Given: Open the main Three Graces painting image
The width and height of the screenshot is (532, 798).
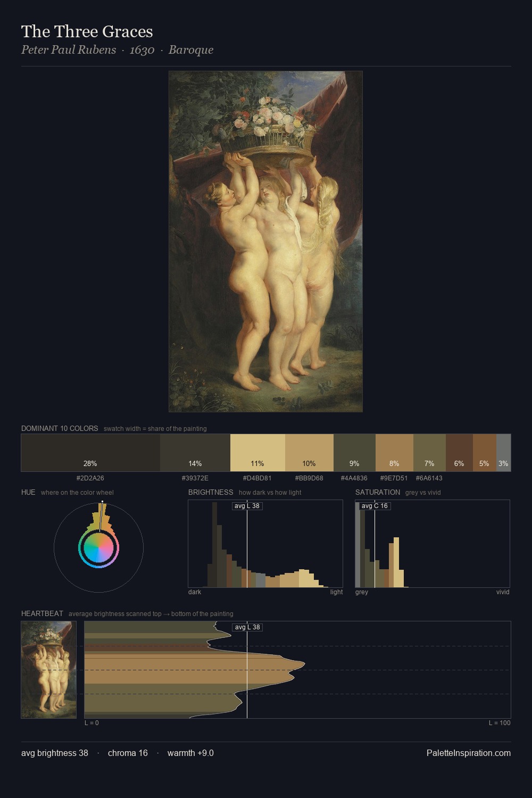Looking at the screenshot, I should (x=265, y=242).
